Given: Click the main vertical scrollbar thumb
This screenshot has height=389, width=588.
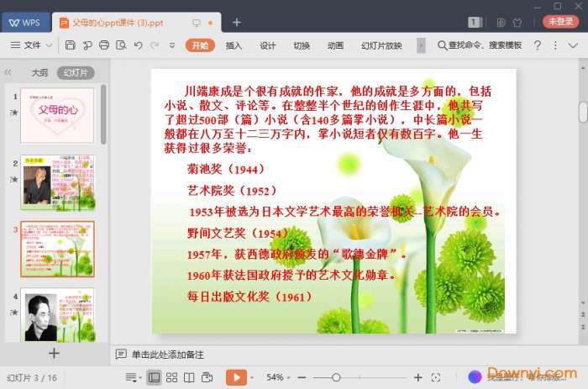Looking at the screenshot, I should pyautogui.click(x=583, y=112).
